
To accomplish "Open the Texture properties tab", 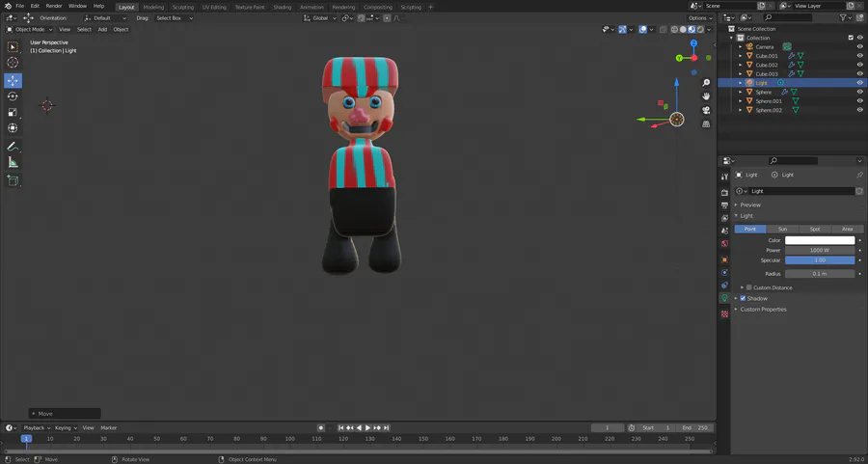I will (724, 314).
